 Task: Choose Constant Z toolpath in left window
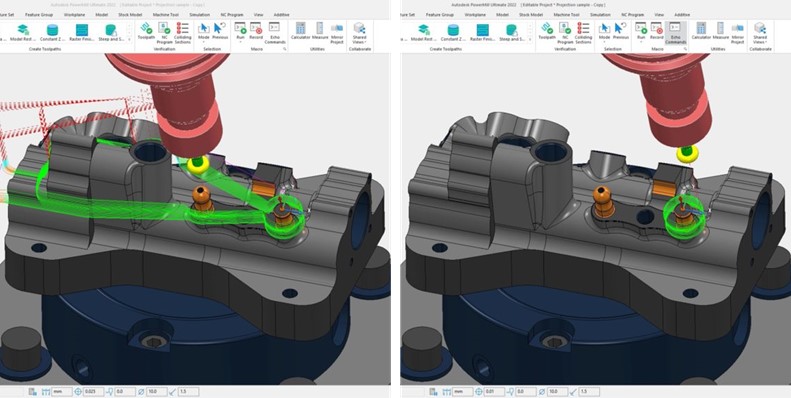click(52, 32)
